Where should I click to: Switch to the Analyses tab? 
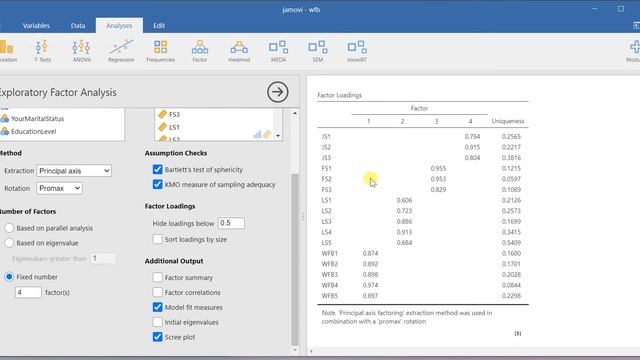pyautogui.click(x=119, y=25)
